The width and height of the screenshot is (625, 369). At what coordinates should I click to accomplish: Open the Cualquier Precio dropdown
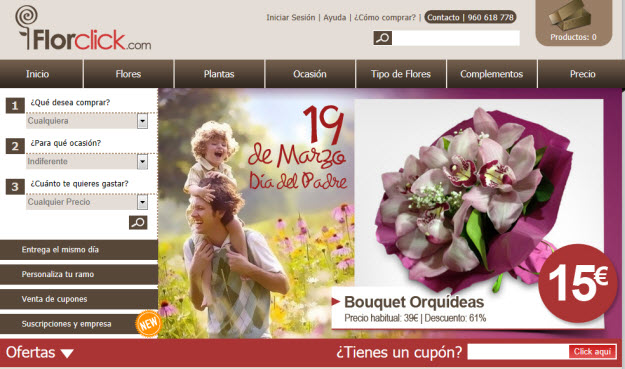pos(87,202)
